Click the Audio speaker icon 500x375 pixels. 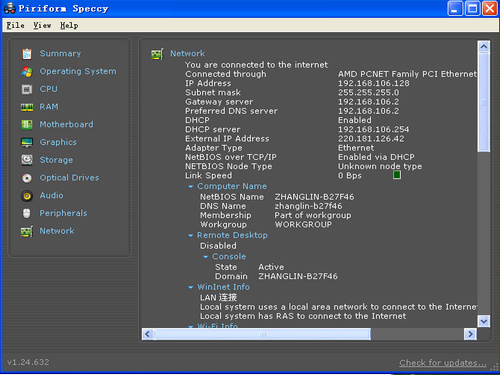click(x=27, y=196)
